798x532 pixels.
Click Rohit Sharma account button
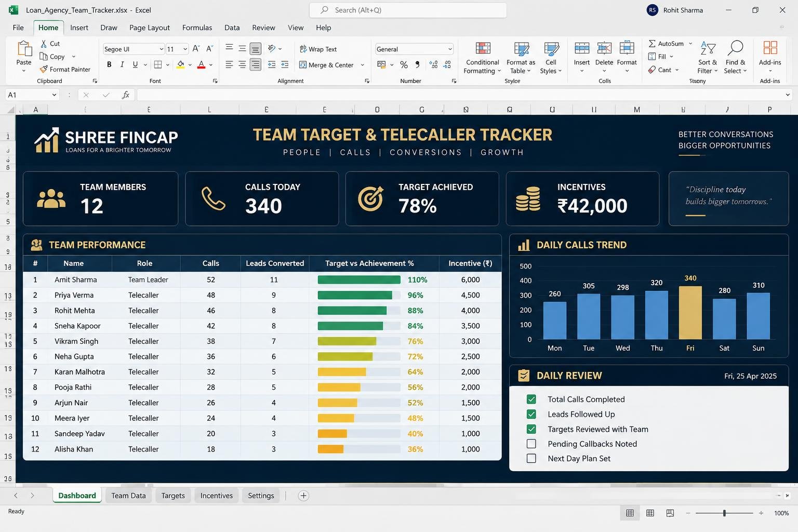pyautogui.click(x=675, y=10)
